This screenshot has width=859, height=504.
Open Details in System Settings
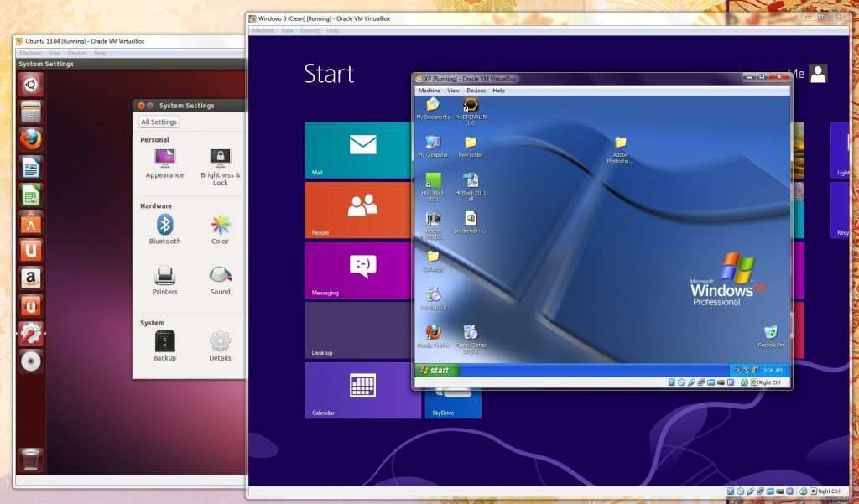221,346
